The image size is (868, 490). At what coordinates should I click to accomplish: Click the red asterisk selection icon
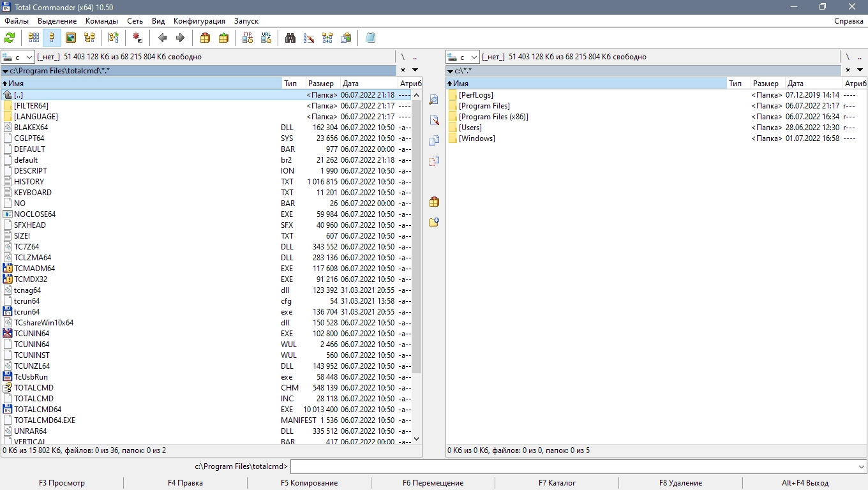137,38
